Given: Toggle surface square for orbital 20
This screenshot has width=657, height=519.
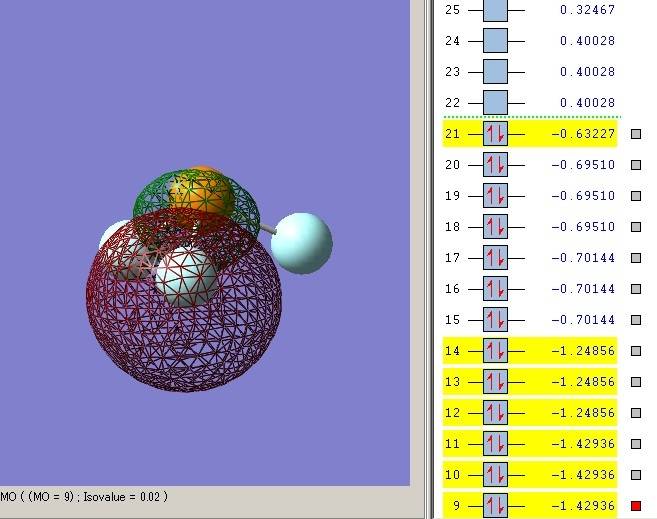Looking at the screenshot, I should [636, 165].
